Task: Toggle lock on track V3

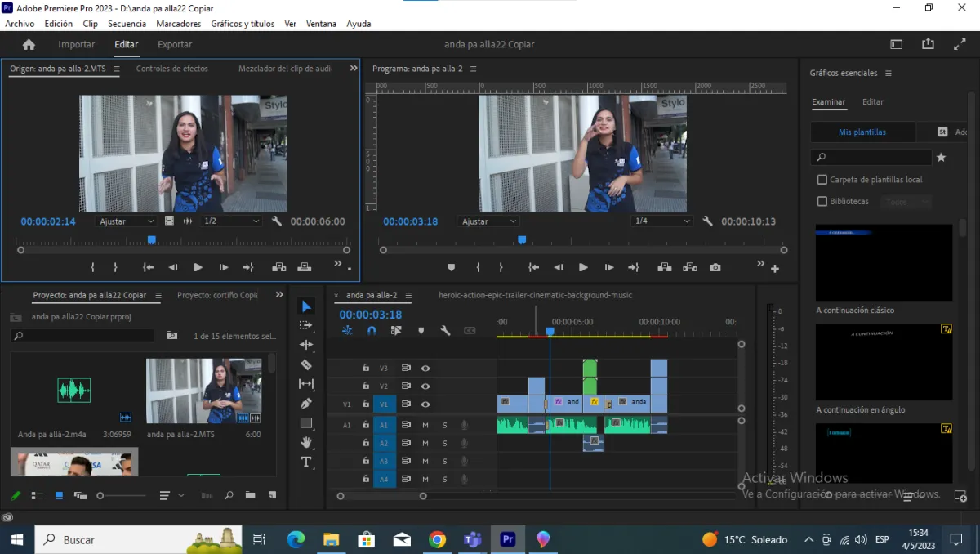Action: coord(366,369)
